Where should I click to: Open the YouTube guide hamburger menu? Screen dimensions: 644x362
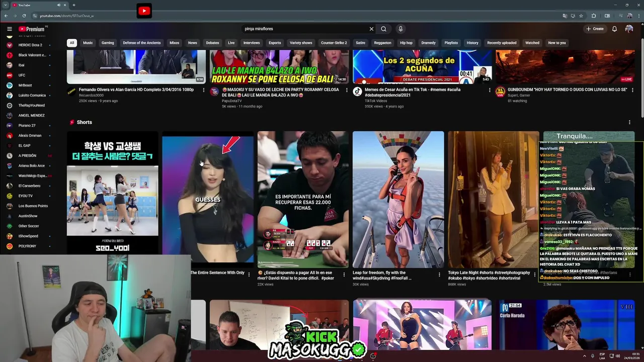tap(9, 29)
